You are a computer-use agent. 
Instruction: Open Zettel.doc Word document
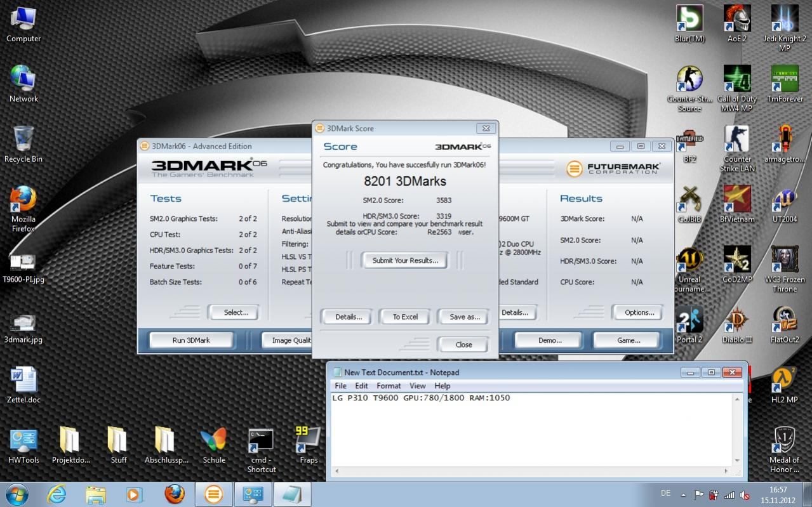coord(23,385)
